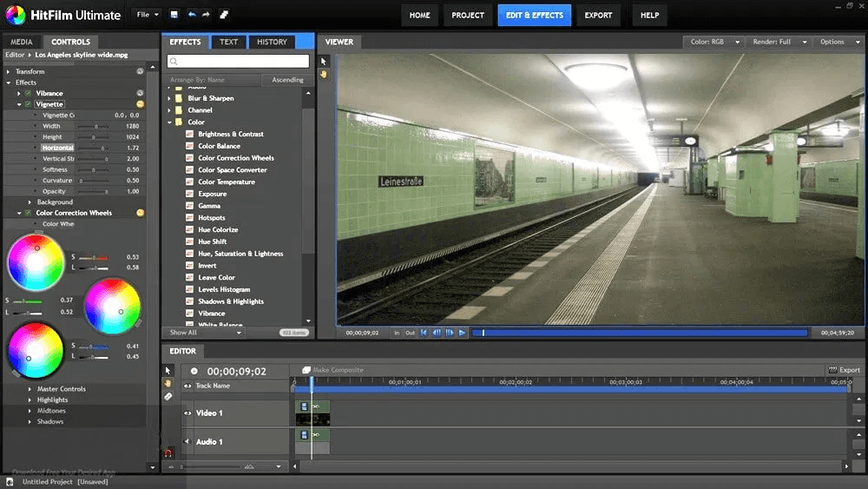Select the editor hand tool
Image resolution: width=868 pixels, height=489 pixels.
coord(168,383)
